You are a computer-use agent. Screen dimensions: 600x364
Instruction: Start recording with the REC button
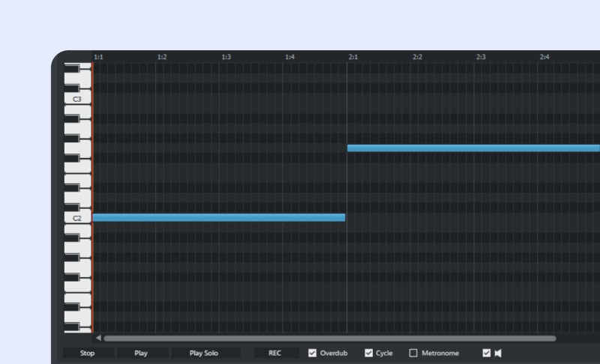pyautogui.click(x=274, y=353)
